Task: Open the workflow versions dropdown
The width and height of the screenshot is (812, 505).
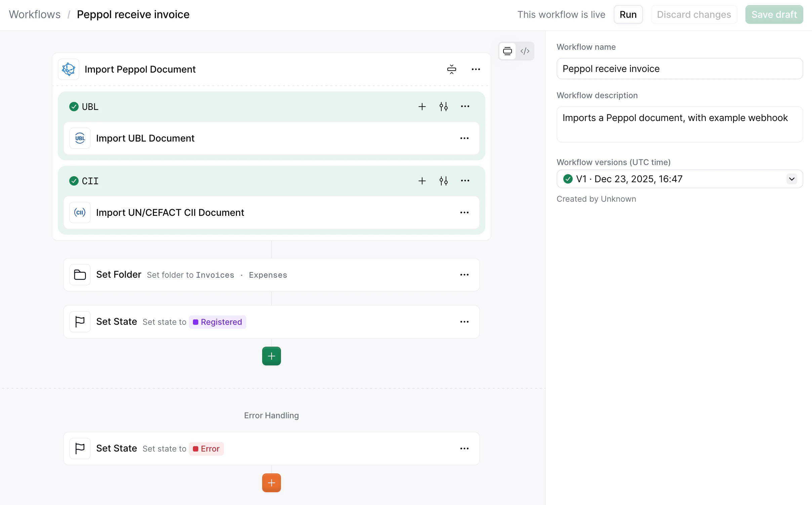Action: tap(791, 179)
